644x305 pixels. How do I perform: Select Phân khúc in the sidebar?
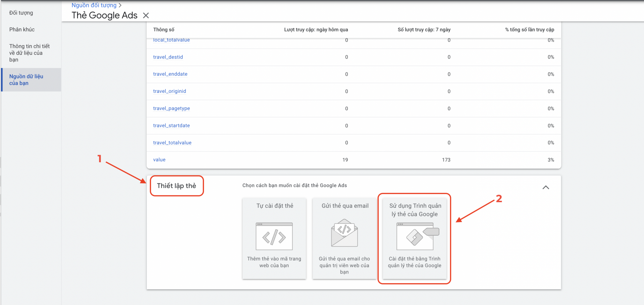[22, 29]
